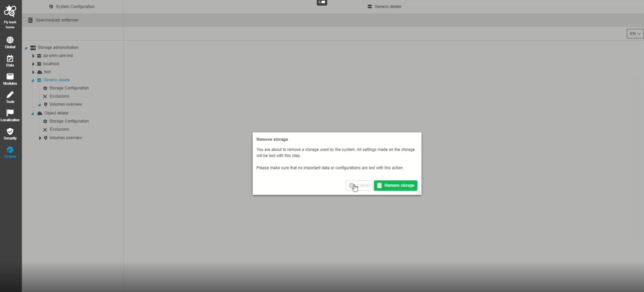This screenshot has width=644, height=292.
Task: Open the Security section in sidebar
Action: [x=10, y=134]
